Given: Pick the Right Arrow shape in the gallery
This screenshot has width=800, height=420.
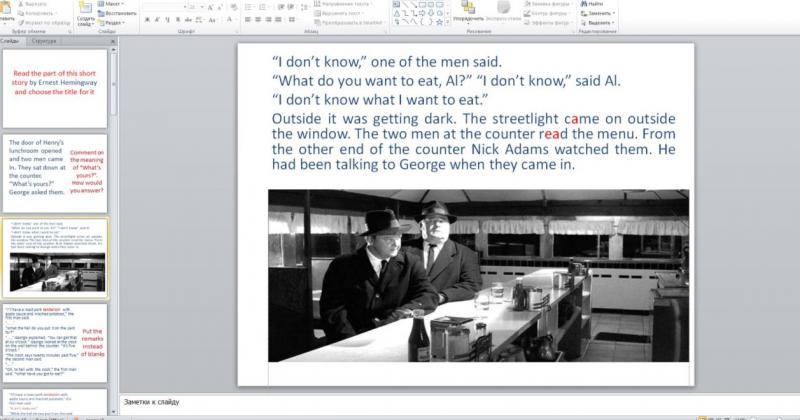Looking at the screenshot, I should 422,13.
